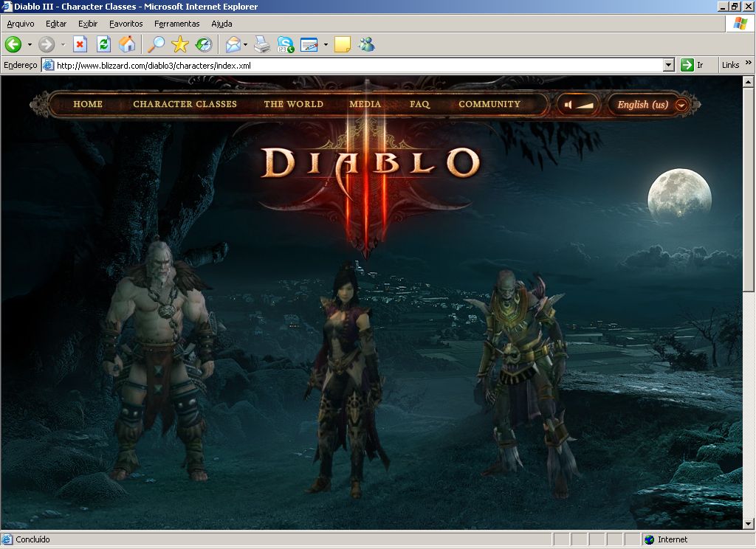Go to Character Classes in site navigation
The image size is (756, 549).
(185, 104)
